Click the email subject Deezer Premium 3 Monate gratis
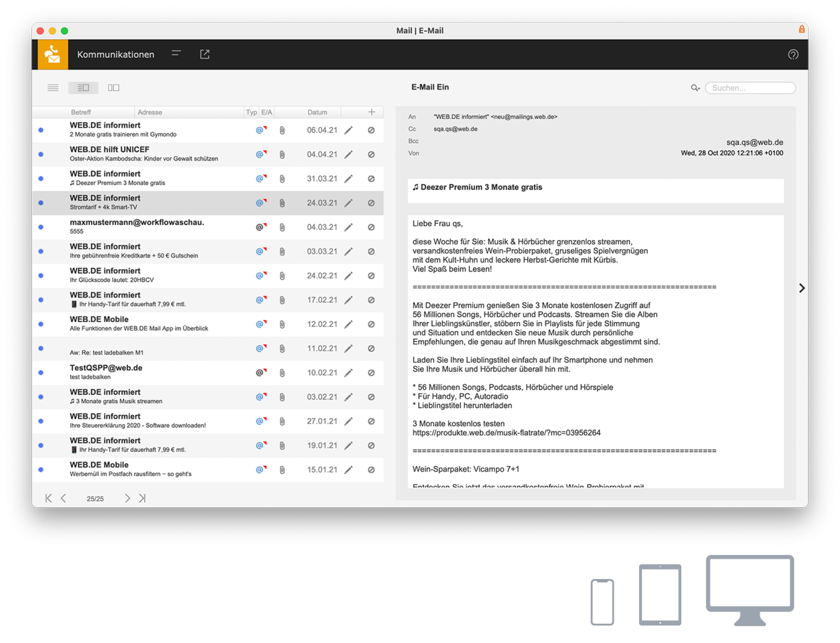 tap(477, 187)
